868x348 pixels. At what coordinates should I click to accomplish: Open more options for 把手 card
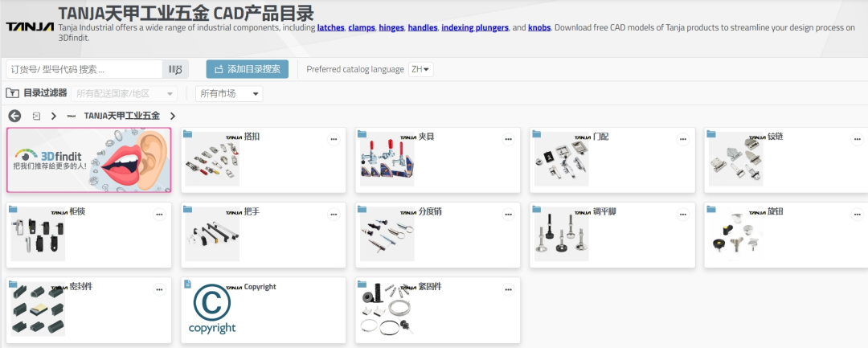[x=334, y=215]
